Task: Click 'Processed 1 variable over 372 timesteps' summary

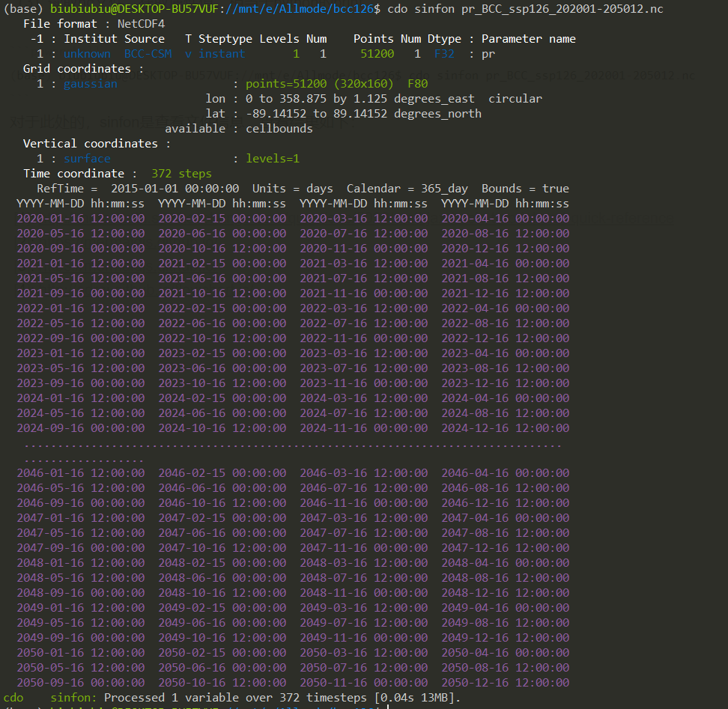Action: 235,698
